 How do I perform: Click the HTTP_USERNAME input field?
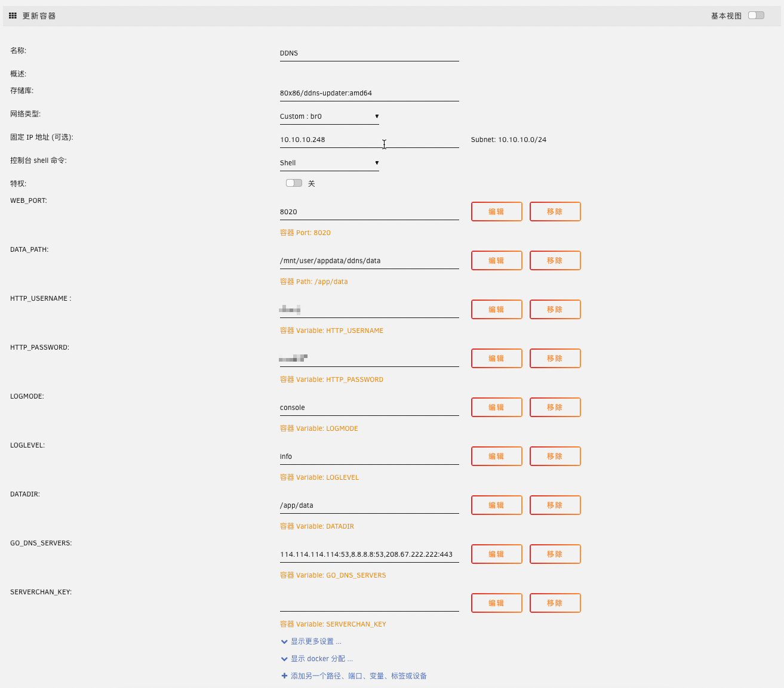click(x=370, y=310)
